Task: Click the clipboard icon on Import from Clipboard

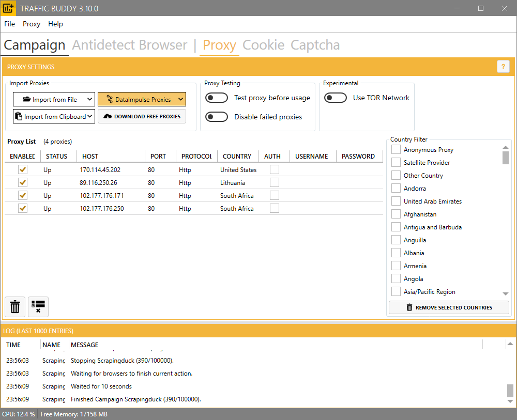Action: tap(19, 116)
